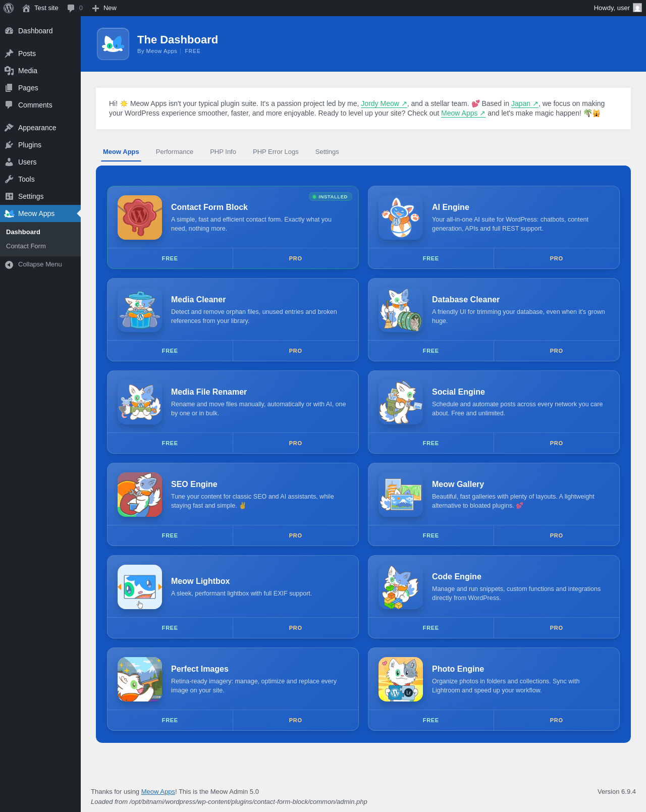Follow the Japan link
The width and height of the screenshot is (646, 812).
coord(525,103)
